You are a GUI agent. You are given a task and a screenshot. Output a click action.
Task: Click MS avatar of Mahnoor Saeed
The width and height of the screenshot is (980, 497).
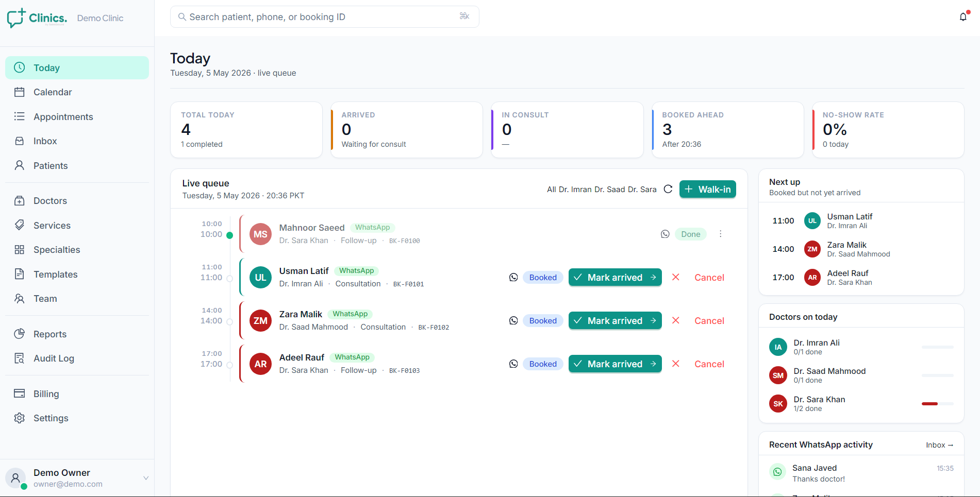[x=260, y=234]
